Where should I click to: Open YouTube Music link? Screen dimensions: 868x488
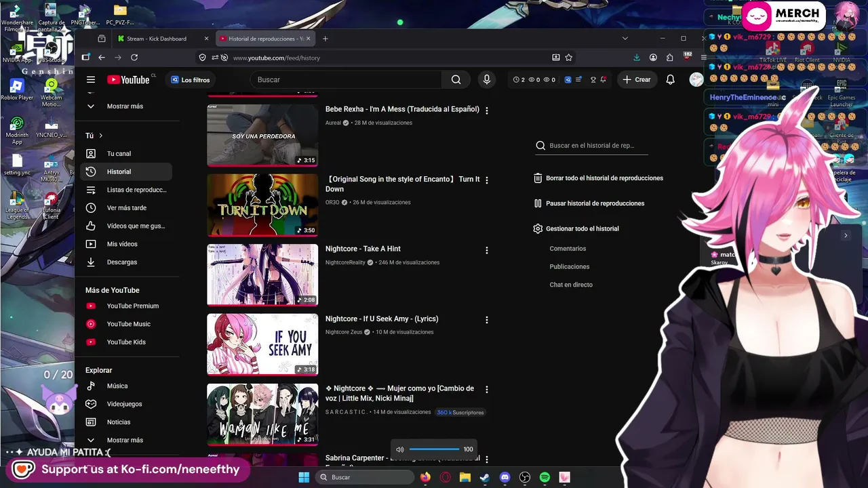click(x=125, y=324)
